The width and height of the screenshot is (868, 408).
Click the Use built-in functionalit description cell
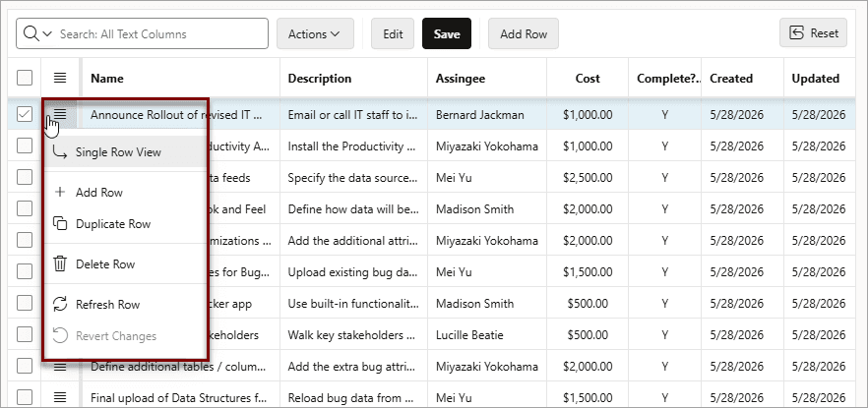click(353, 303)
